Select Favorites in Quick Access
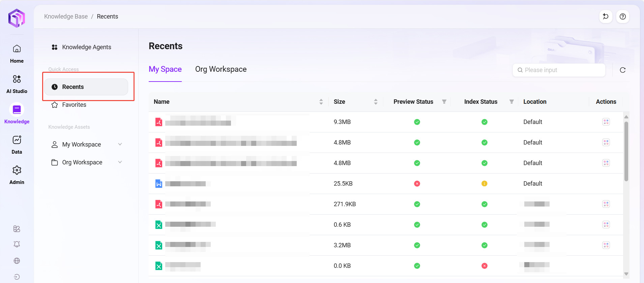644x283 pixels. 74,105
